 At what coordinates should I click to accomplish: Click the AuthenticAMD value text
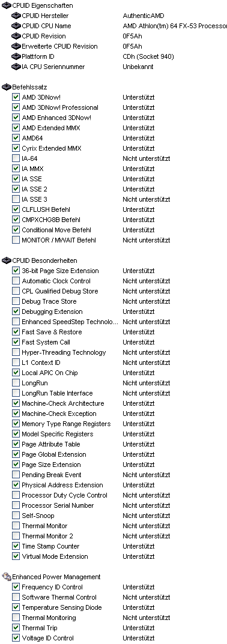point(143,16)
